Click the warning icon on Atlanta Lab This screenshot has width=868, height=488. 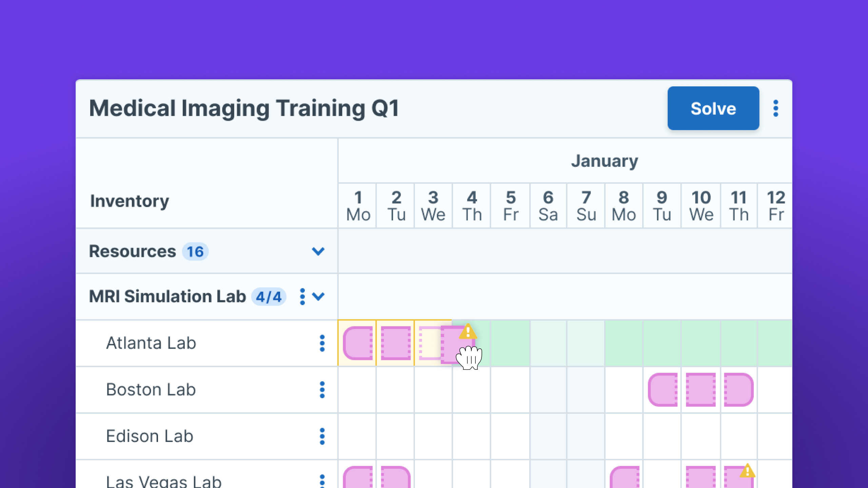pyautogui.click(x=468, y=332)
